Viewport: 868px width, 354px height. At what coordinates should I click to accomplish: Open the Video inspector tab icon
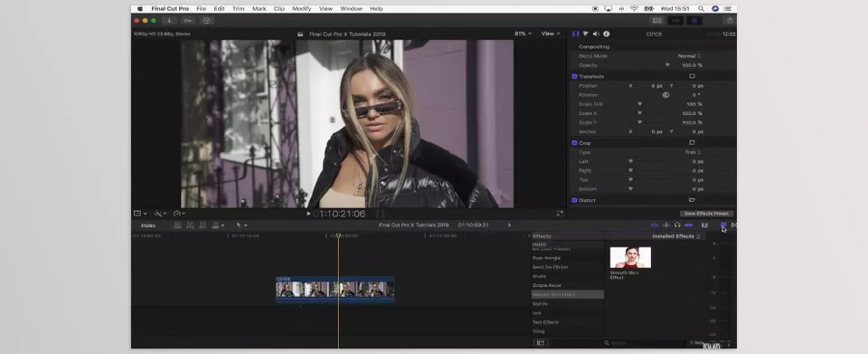tap(576, 33)
